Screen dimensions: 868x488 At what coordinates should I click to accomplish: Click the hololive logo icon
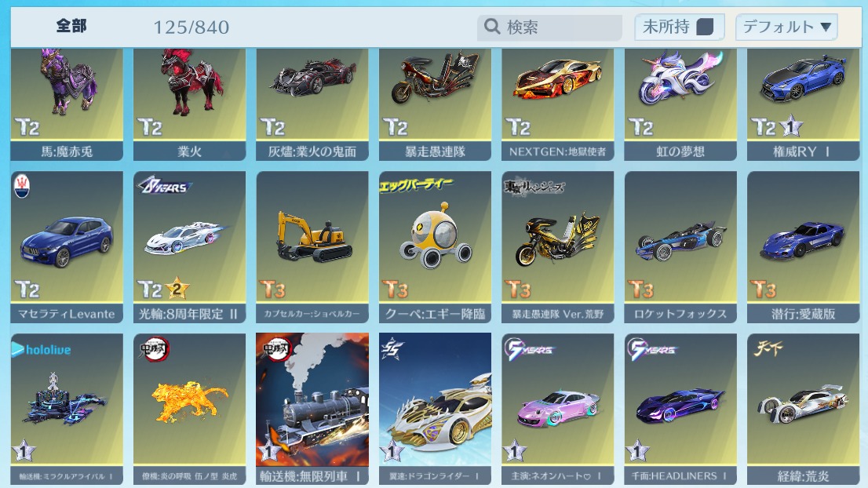coord(42,349)
